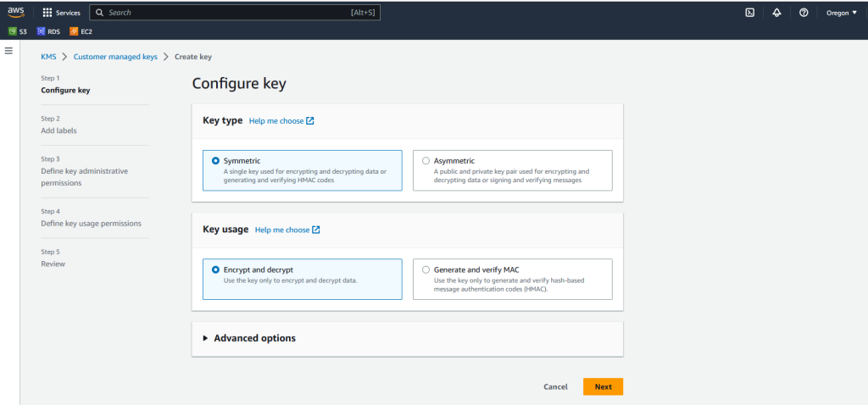Image resolution: width=868 pixels, height=405 pixels.
Task: Open the help question mark icon
Action: pyautogui.click(x=804, y=13)
